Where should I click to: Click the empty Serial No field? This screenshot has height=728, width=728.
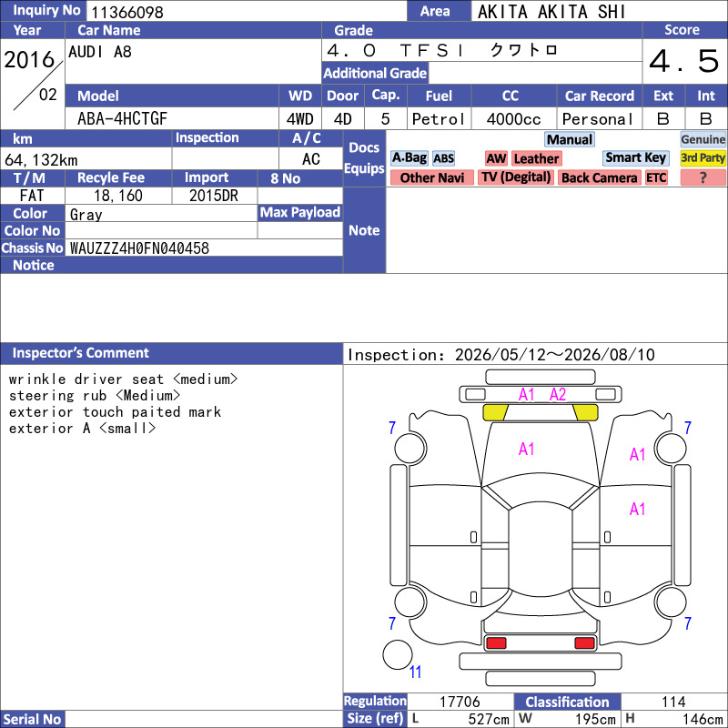tap(204, 719)
